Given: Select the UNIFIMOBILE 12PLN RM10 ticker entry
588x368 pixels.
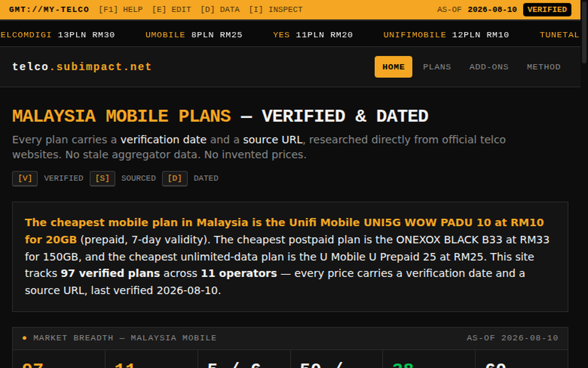Looking at the screenshot, I should click(x=446, y=35).
